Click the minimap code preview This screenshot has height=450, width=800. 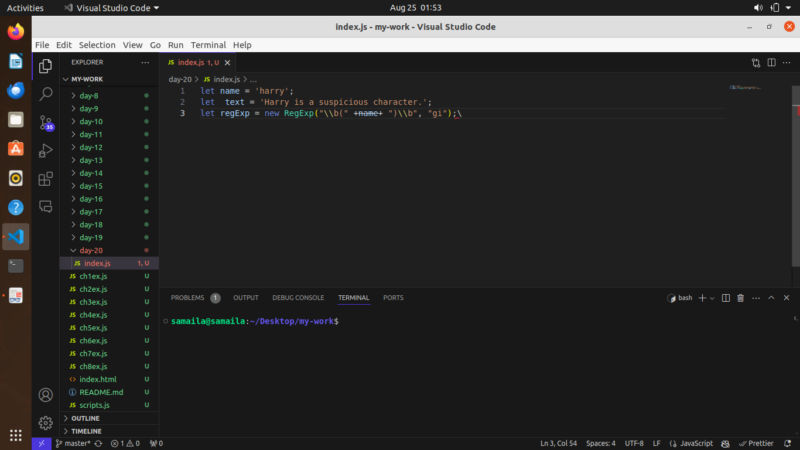[x=745, y=88]
